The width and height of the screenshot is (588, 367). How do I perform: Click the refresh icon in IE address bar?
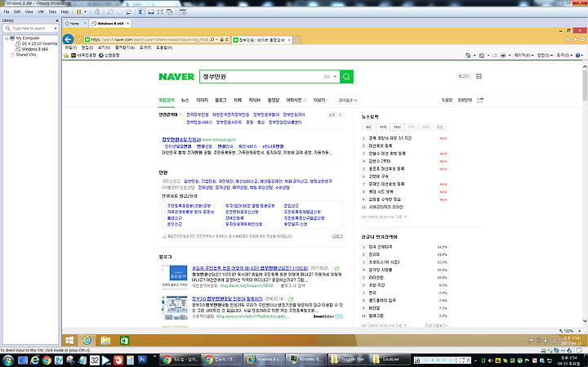(227, 39)
